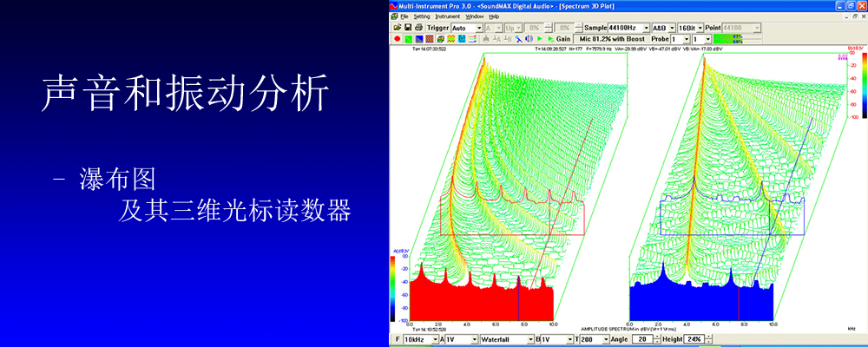Expand the greyed Point 44100 dropdown

pos(757,28)
